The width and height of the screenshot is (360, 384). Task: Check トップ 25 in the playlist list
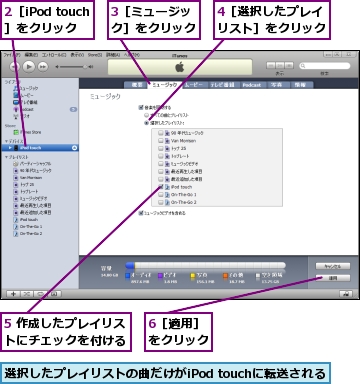coord(161,148)
